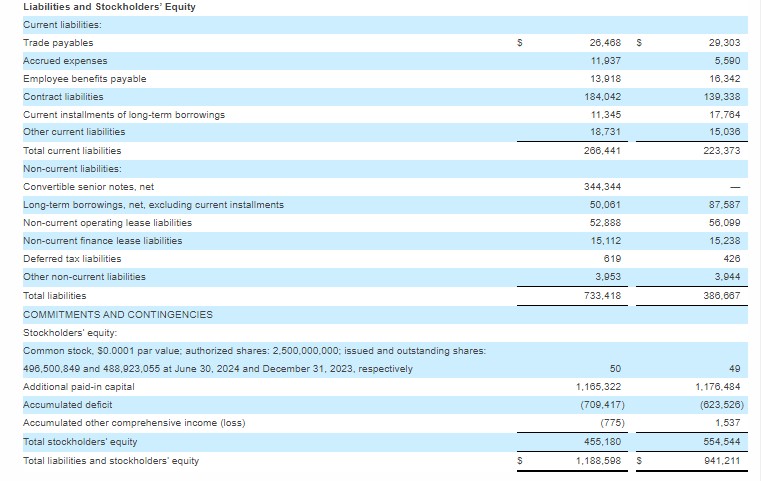
Task: Click the Employee benefits payable label
Action: [x=84, y=79]
